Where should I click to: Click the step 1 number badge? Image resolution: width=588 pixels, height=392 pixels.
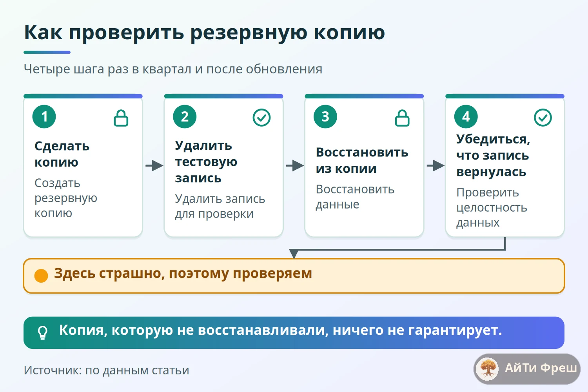tap(44, 116)
